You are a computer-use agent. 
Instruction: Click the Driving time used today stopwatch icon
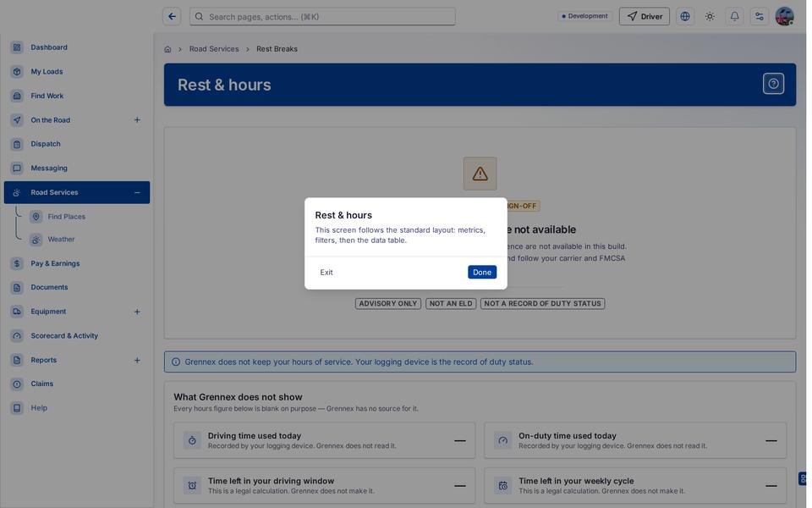(192, 440)
